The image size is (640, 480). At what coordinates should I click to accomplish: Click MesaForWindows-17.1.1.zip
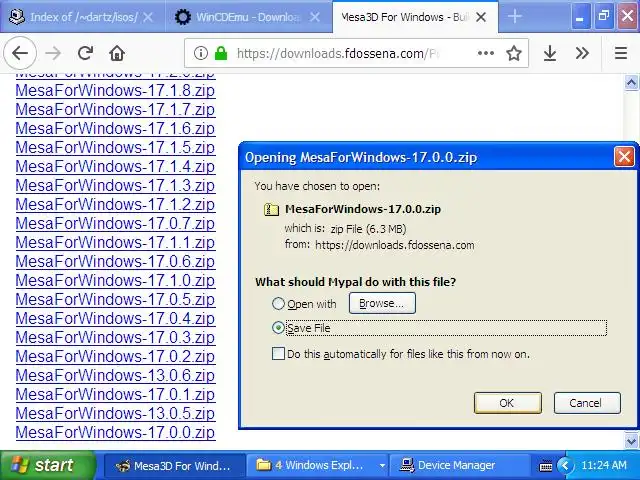click(x=115, y=242)
